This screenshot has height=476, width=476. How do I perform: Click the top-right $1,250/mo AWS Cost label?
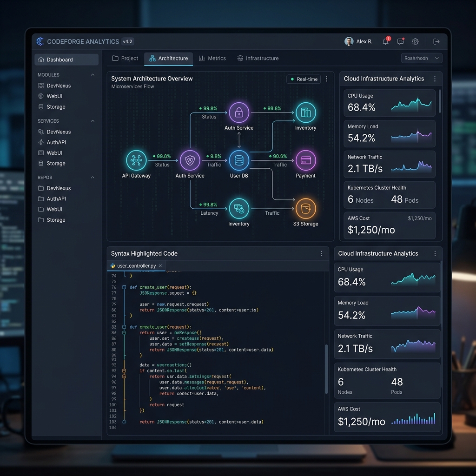(x=420, y=218)
